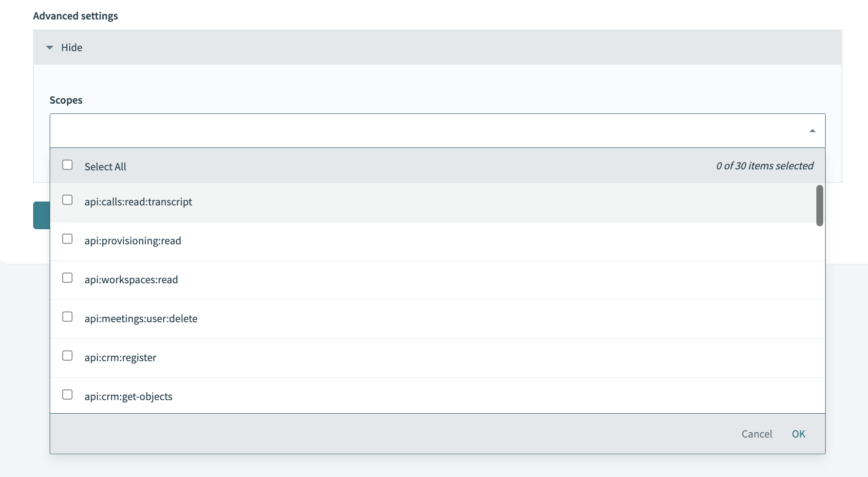Click the Advanced settings heading
Viewport: 868px width, 477px height.
pyautogui.click(x=75, y=16)
